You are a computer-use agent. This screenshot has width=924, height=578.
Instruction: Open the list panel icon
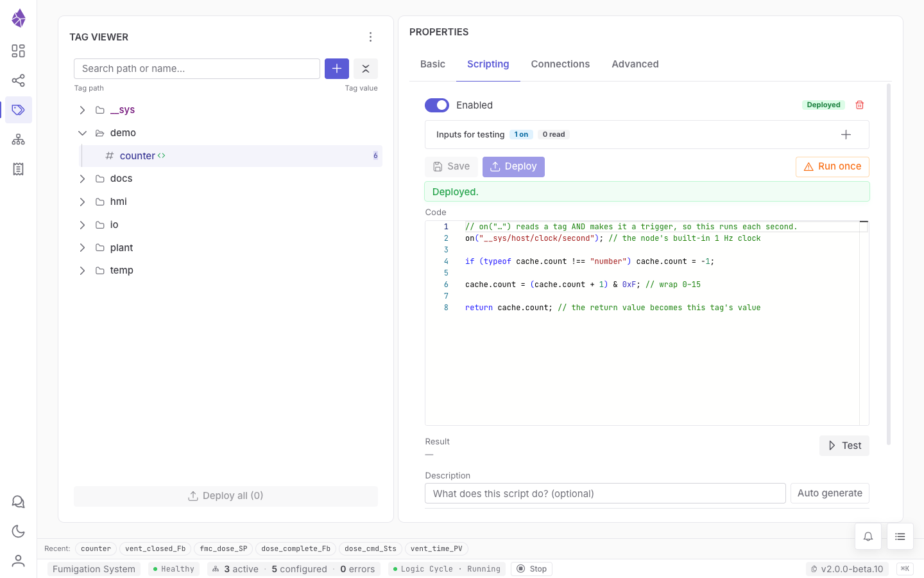coord(900,536)
